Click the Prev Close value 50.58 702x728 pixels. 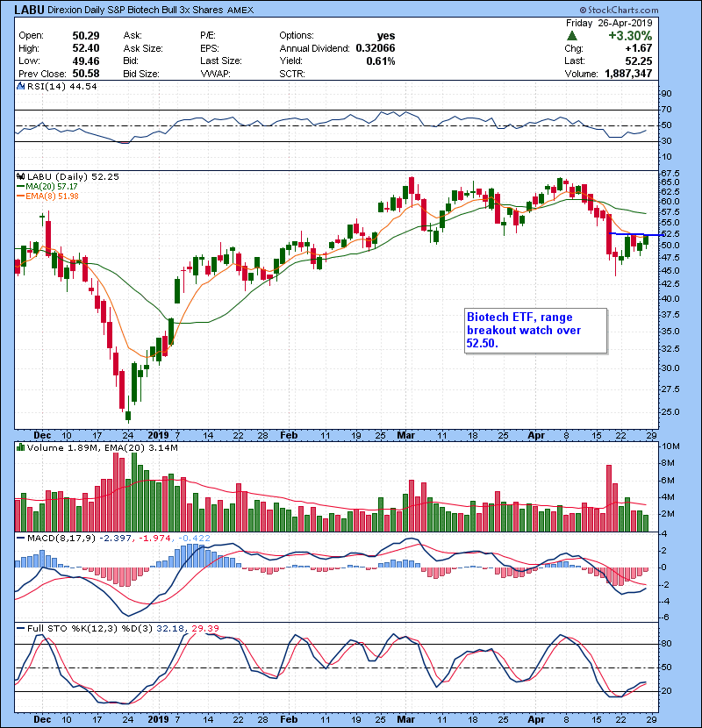pyautogui.click(x=86, y=74)
